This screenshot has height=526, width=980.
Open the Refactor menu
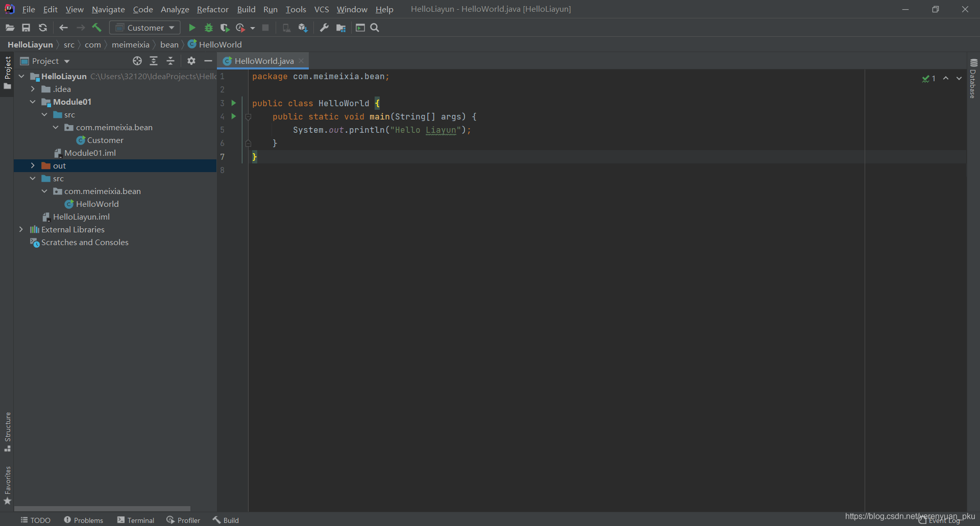[x=212, y=9]
